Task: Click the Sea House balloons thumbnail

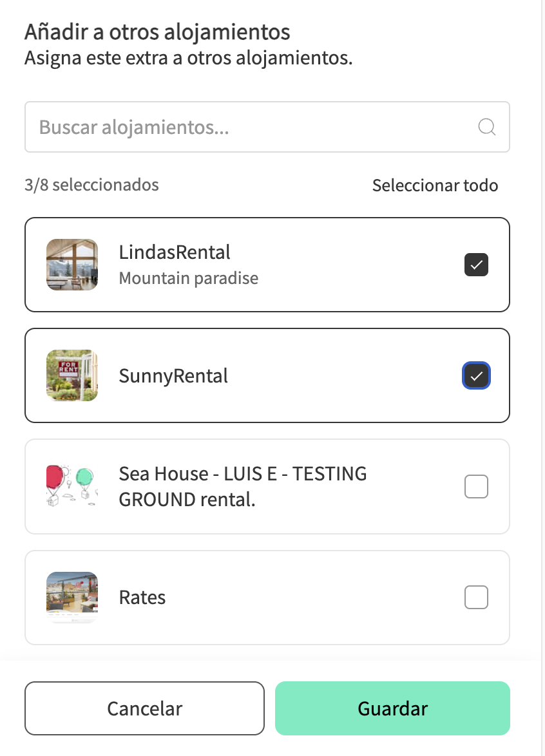Action: [72, 486]
